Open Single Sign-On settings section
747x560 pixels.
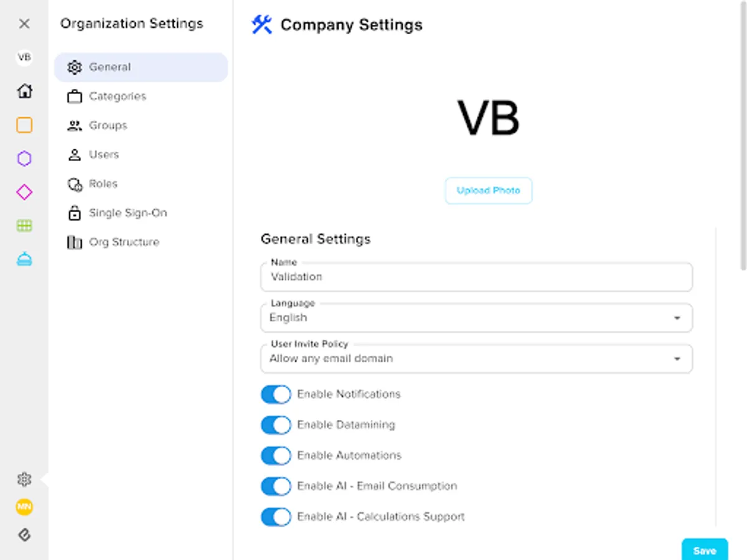pyautogui.click(x=128, y=213)
